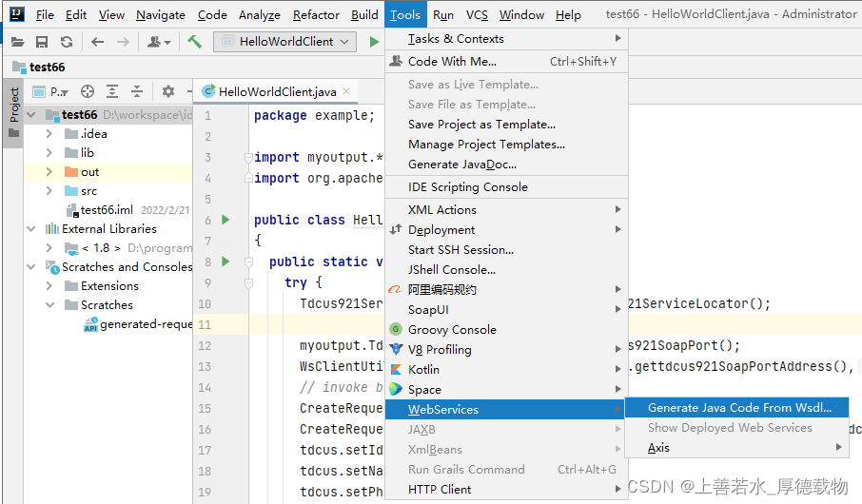Collapse External Libraries node
The width and height of the screenshot is (862, 504).
(x=31, y=228)
